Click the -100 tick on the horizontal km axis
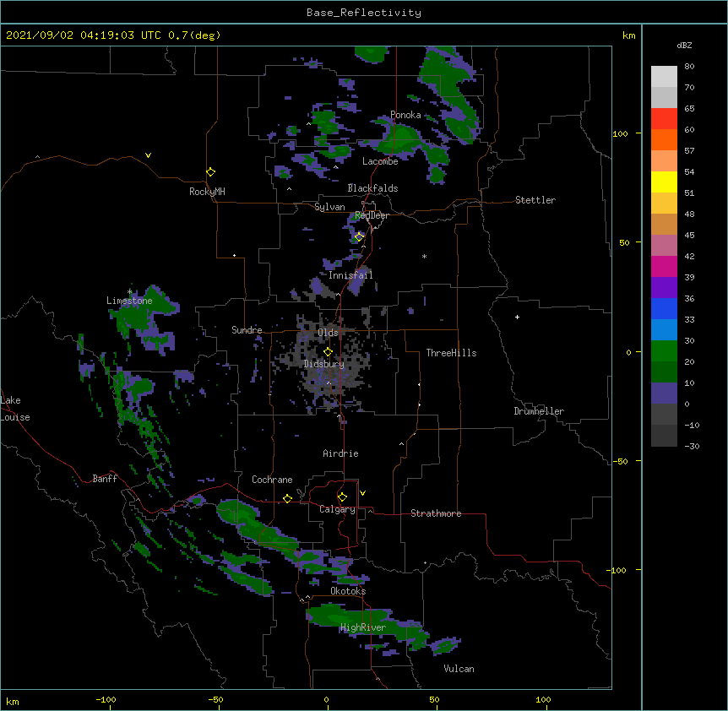Viewport: 728px width, 711px height. pyautogui.click(x=106, y=699)
